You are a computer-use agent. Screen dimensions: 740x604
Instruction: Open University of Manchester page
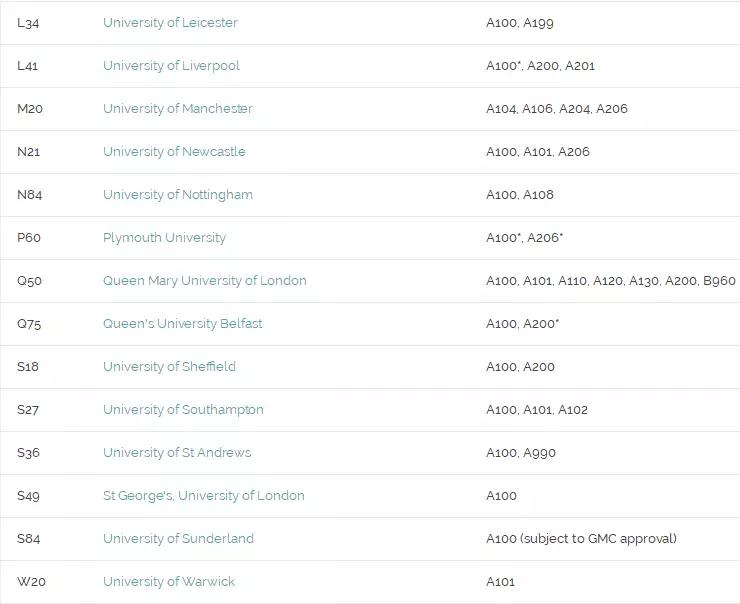tap(178, 109)
